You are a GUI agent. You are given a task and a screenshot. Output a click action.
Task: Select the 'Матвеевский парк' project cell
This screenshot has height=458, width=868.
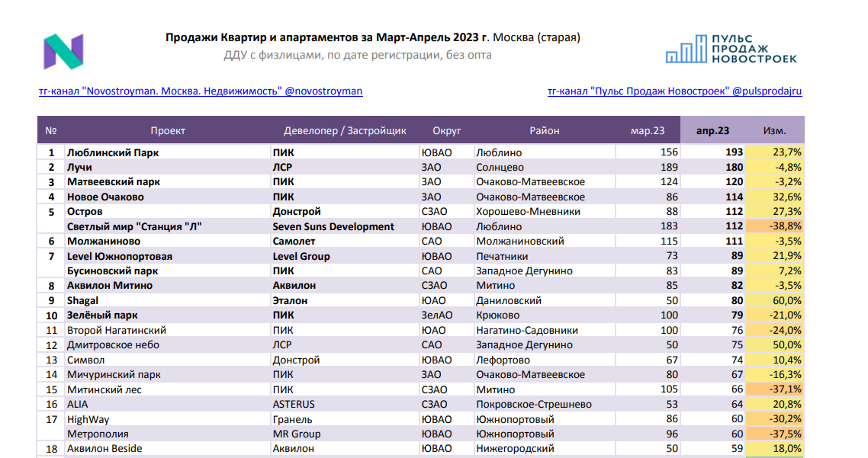(x=168, y=182)
